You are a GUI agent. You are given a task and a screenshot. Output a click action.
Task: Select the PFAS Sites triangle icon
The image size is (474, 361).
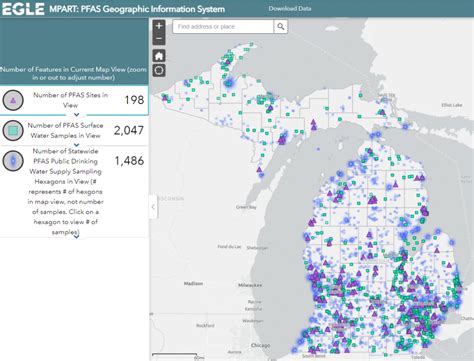click(13, 100)
